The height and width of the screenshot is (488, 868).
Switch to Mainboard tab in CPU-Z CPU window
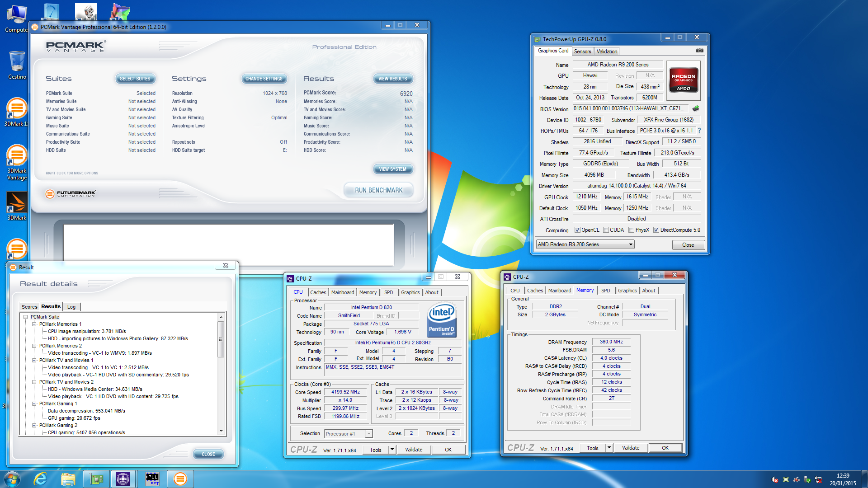pyautogui.click(x=343, y=292)
